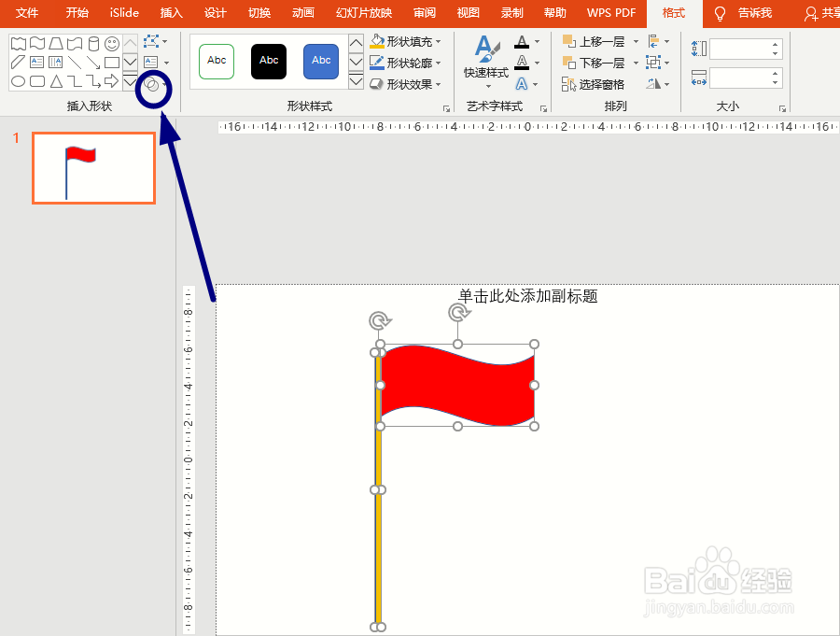The height and width of the screenshot is (636, 840).
Task: Click the 单击此处添加副标题 subtitle placeholder
Action: (x=527, y=296)
